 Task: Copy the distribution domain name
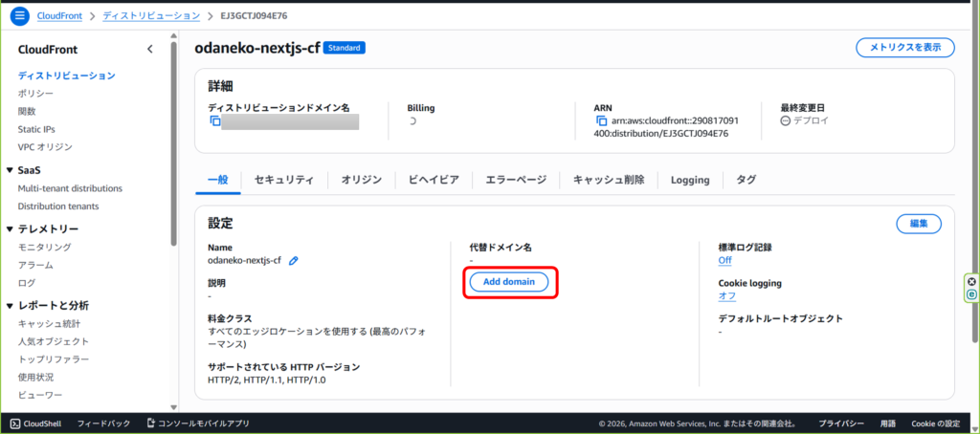pyautogui.click(x=215, y=122)
